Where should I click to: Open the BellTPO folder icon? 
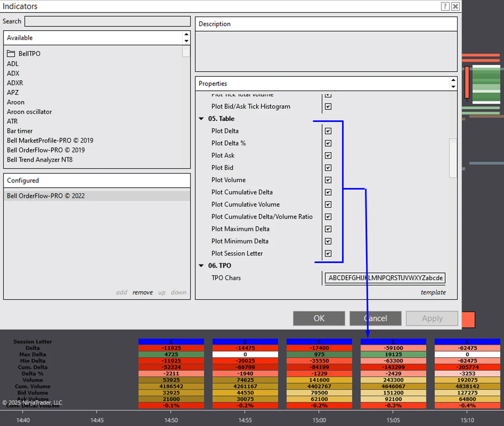coord(11,54)
